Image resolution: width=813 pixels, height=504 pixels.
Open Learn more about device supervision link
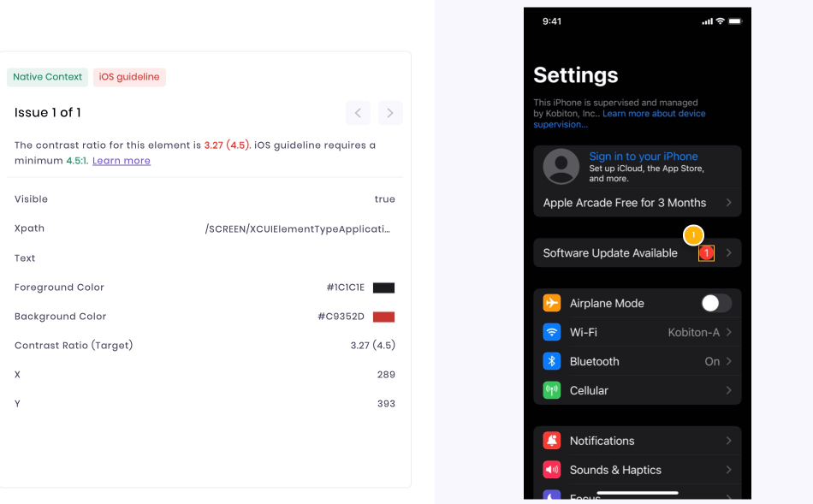pos(620,119)
